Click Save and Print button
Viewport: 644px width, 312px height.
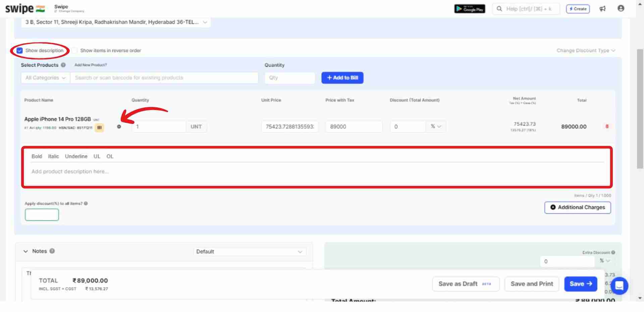pyautogui.click(x=532, y=284)
